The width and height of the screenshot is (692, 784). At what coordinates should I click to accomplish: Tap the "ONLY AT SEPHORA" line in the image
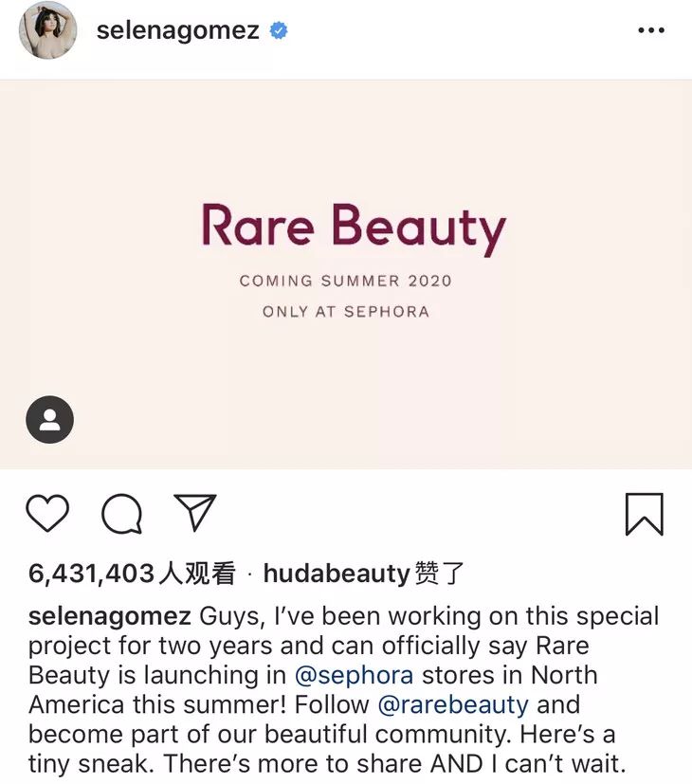coord(345,311)
